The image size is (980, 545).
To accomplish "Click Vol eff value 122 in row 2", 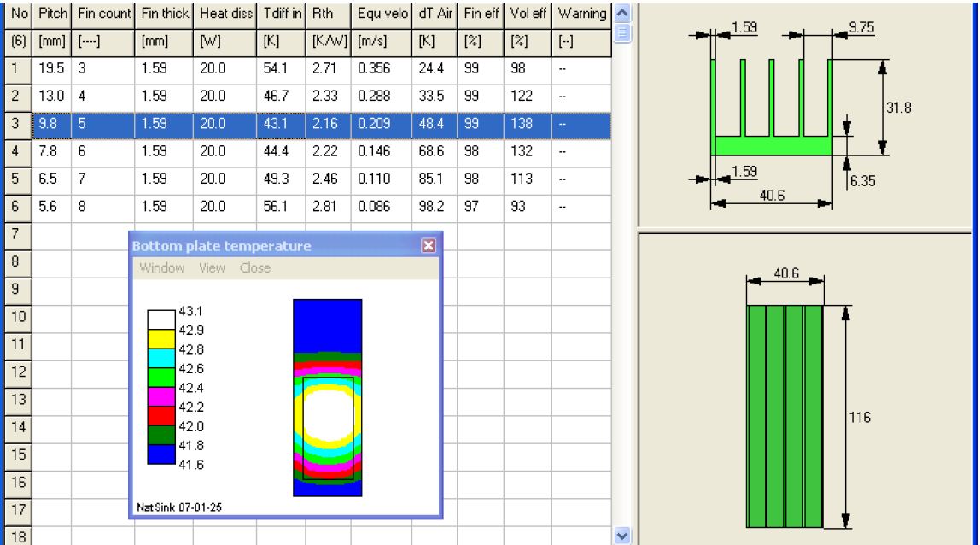I will tap(528, 97).
